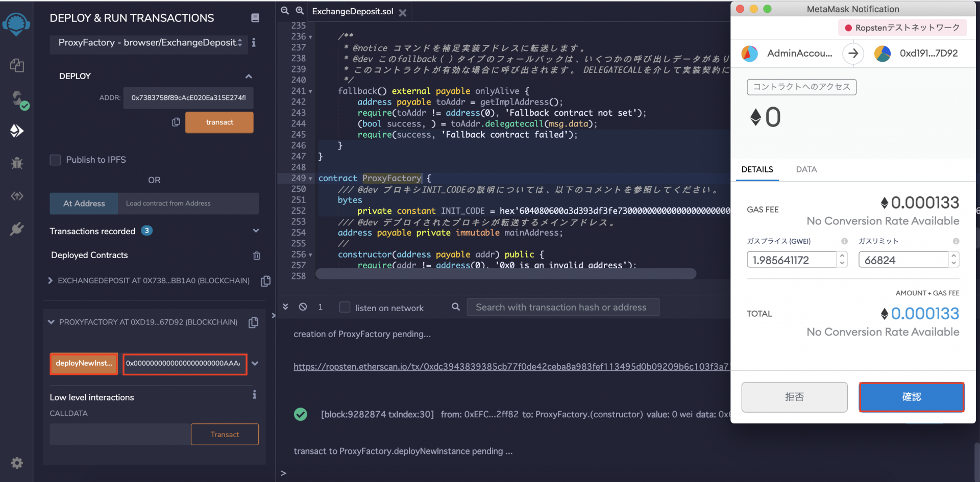Focus the Load contract from Address field
The width and height of the screenshot is (980, 482).
click(188, 204)
